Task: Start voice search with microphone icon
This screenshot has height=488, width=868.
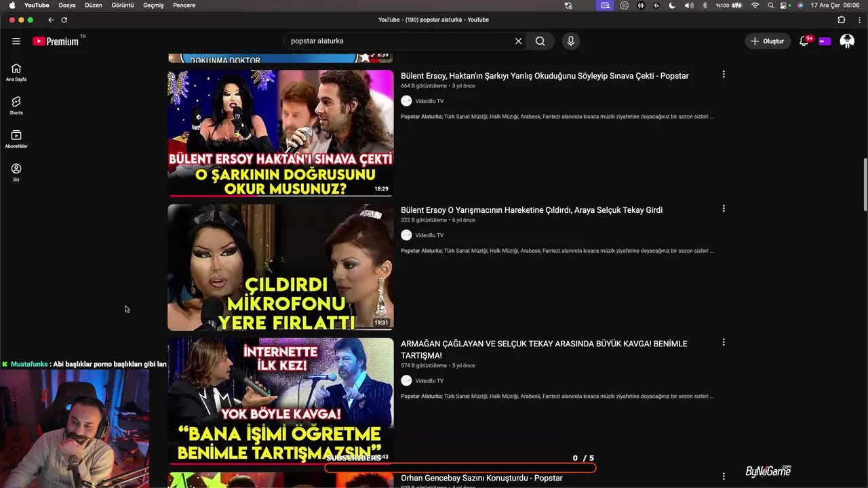Action: (571, 41)
